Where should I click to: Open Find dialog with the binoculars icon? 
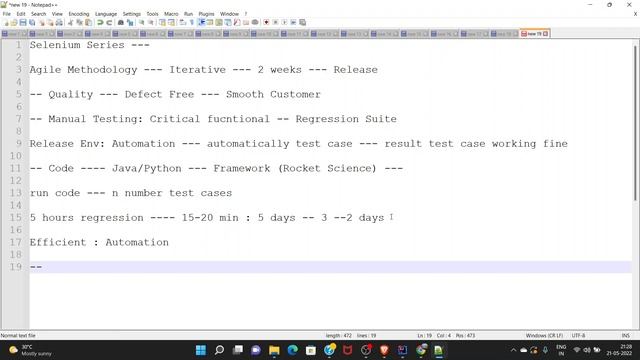(x=121, y=22)
